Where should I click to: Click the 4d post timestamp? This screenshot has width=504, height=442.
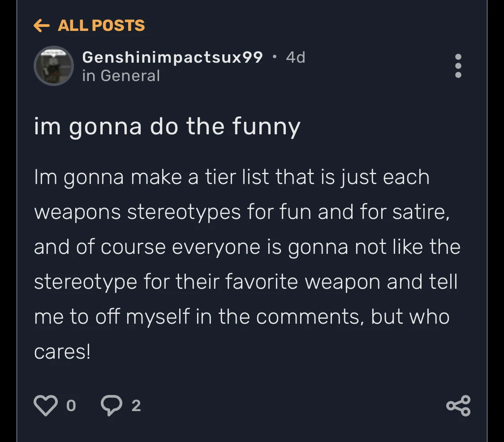[x=295, y=57]
